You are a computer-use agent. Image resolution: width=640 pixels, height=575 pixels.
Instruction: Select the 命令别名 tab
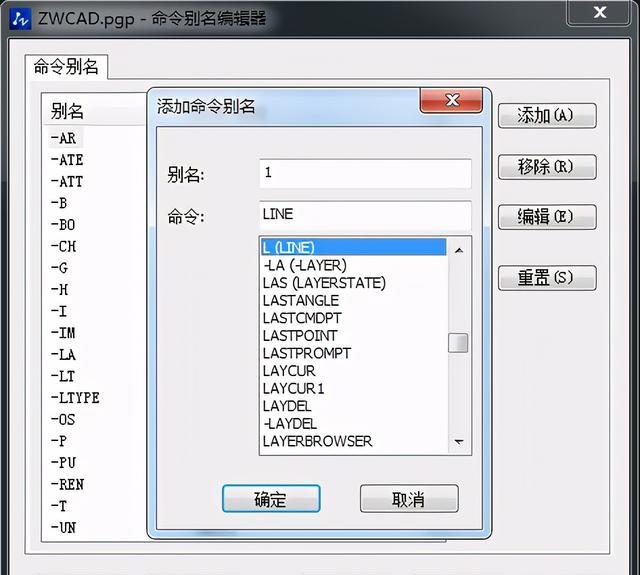(66, 67)
